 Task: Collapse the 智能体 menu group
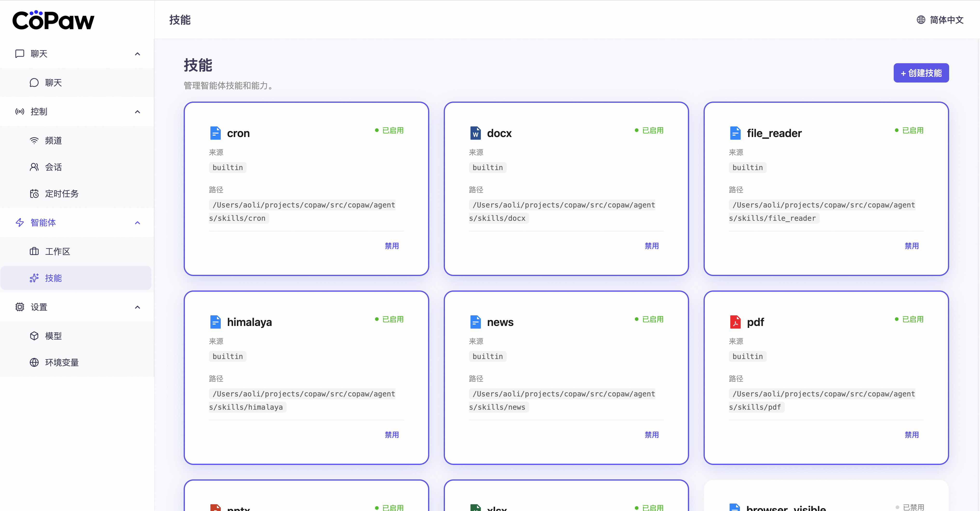coord(138,222)
